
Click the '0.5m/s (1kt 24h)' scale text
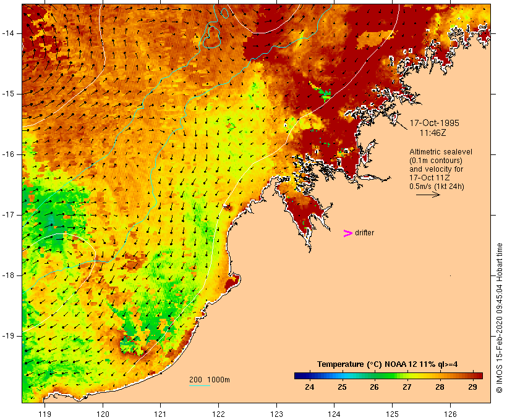(x=437, y=186)
